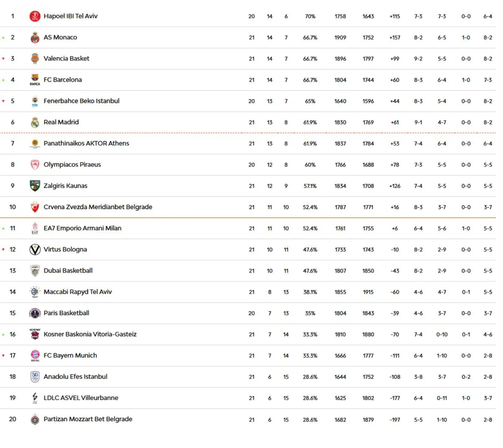Open Maccabi Rapyd Tel Aviv link
Image resolution: width=503 pixels, height=448 pixels.
pos(78,292)
